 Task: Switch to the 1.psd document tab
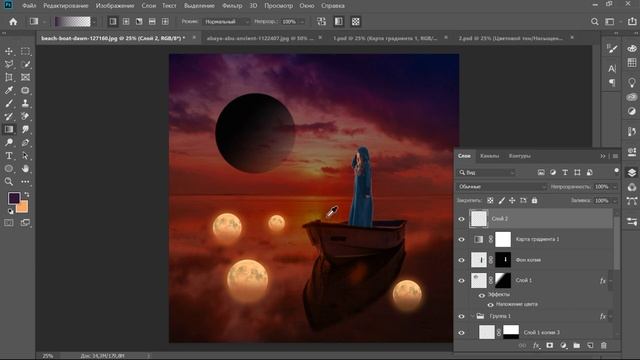pos(385,38)
